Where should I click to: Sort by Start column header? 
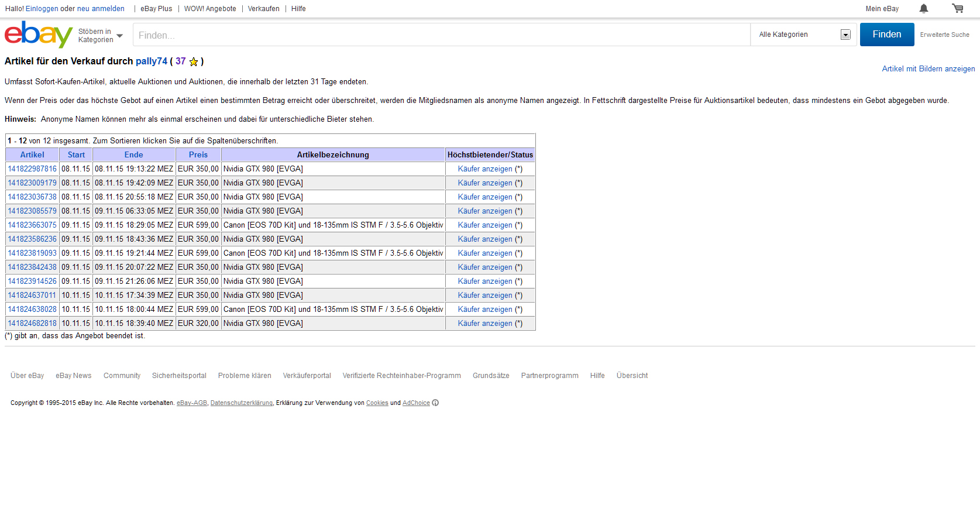(76, 155)
